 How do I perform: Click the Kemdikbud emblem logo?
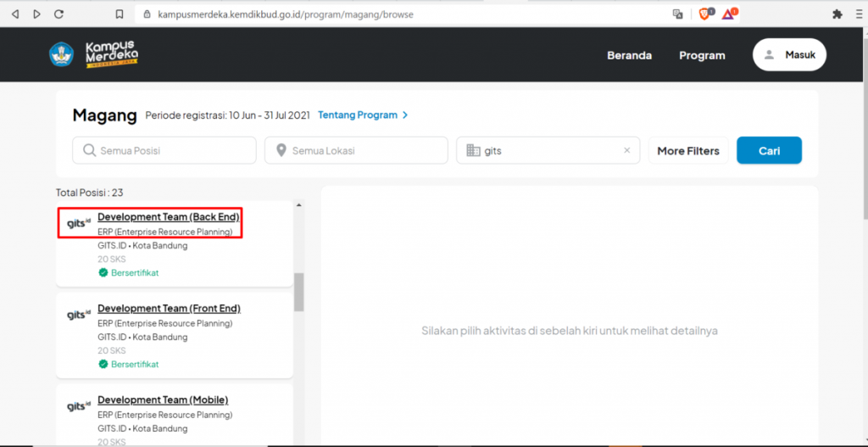(x=61, y=54)
